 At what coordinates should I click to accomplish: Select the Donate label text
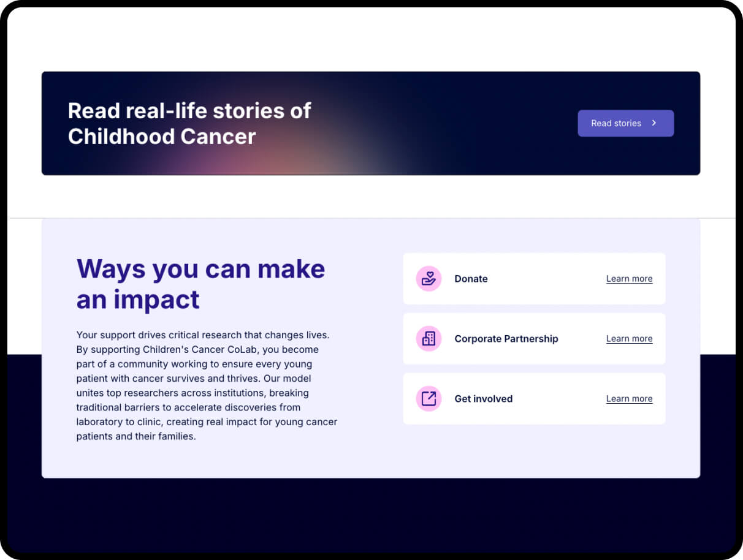tap(471, 279)
